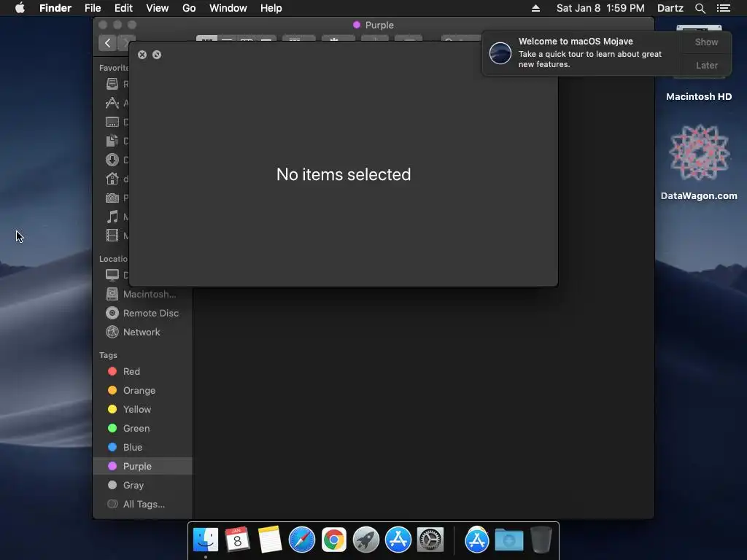Click Show on Mojave notification
Image resolution: width=747 pixels, height=560 pixels.
(x=706, y=42)
